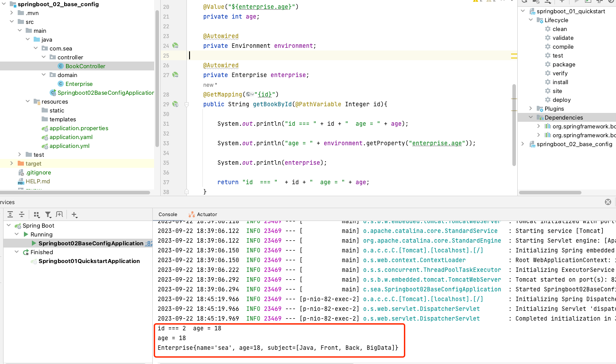This screenshot has width=616, height=364.
Task: Collapse the resources folder
Action: (x=27, y=101)
